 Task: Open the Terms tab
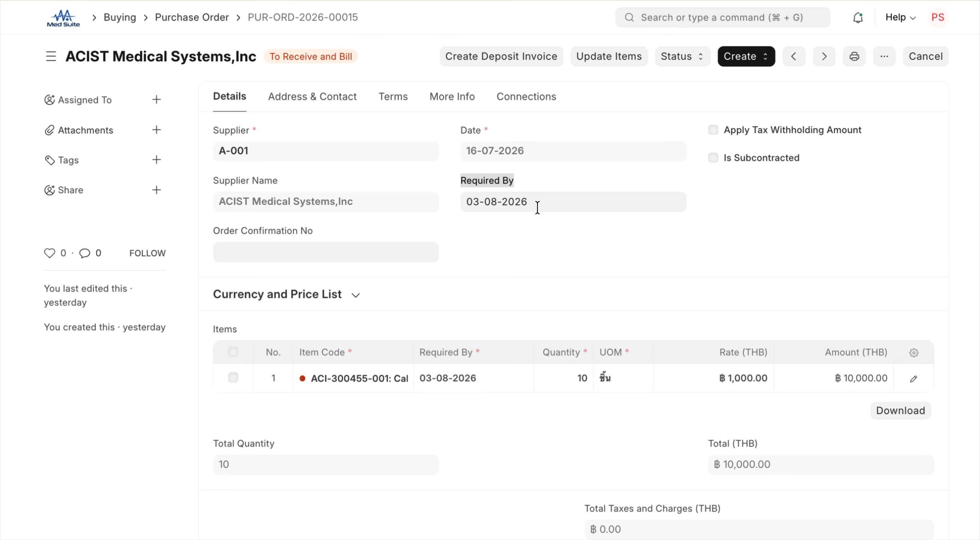click(x=393, y=97)
